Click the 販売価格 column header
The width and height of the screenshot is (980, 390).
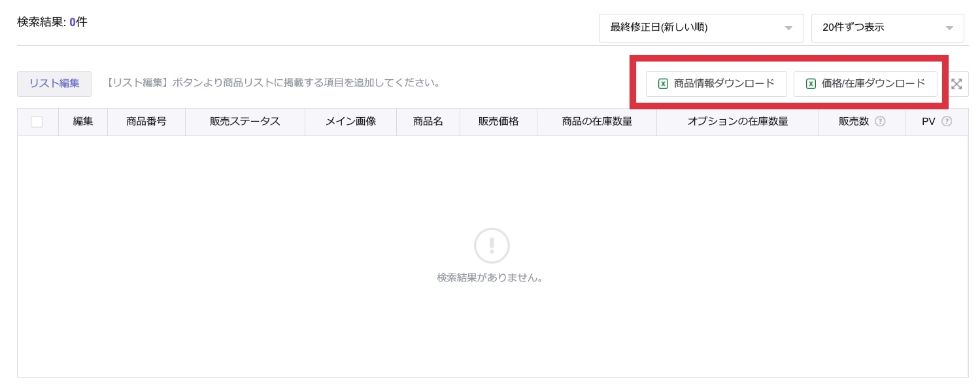(x=498, y=122)
